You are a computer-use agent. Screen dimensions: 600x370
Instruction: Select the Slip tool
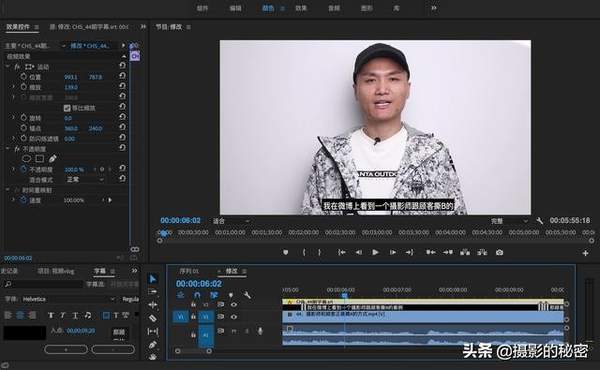[153, 331]
